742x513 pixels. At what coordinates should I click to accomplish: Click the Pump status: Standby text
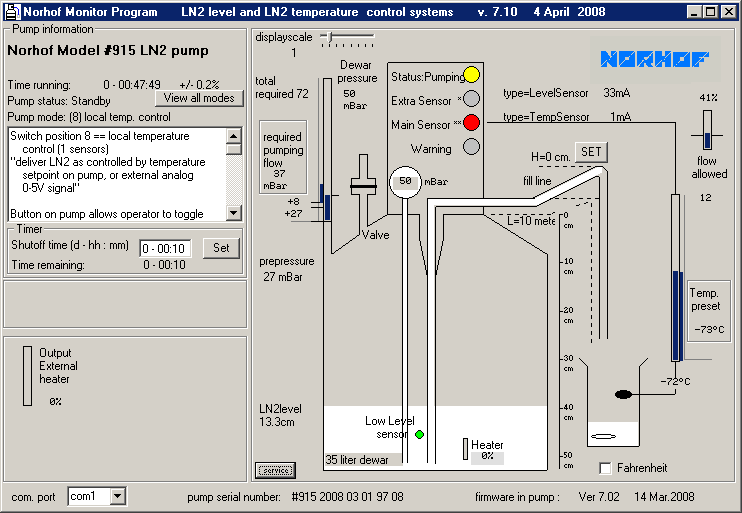click(59, 101)
